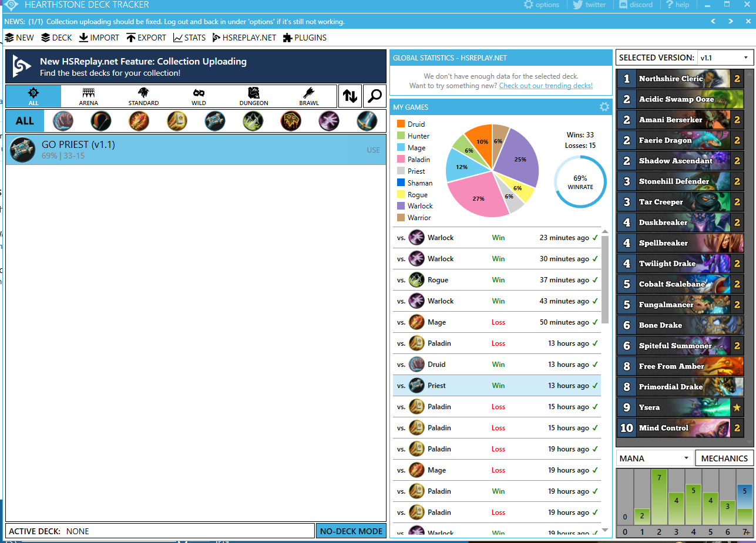Click the Warlock purple legend swatch

click(x=401, y=206)
